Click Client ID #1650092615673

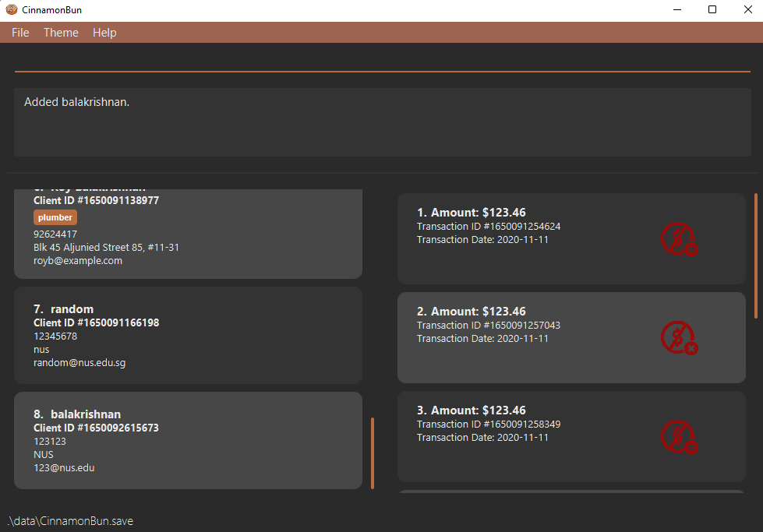(97, 428)
